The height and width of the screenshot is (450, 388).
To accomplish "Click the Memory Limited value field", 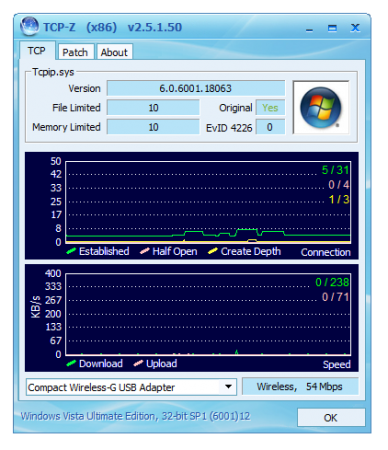I will [153, 127].
